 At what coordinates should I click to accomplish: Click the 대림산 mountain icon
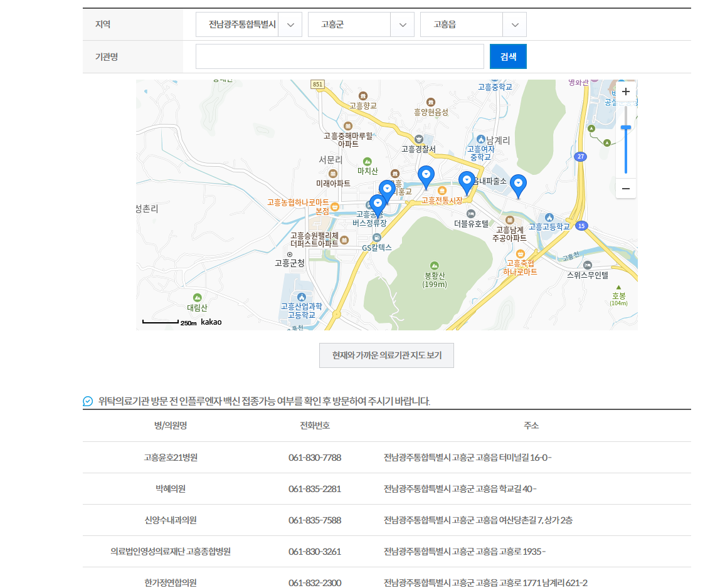(x=198, y=297)
